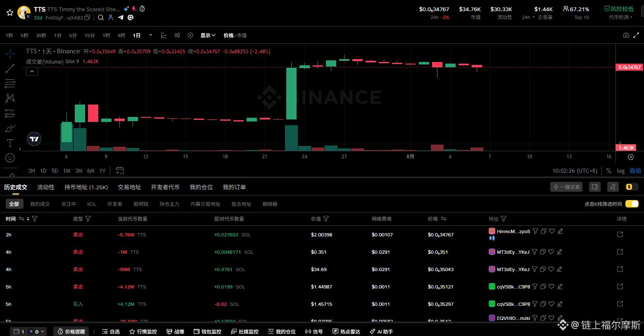Open the hexagon settings icon in the chart toolbar
This screenshot has width=644, height=336.
point(190,36)
